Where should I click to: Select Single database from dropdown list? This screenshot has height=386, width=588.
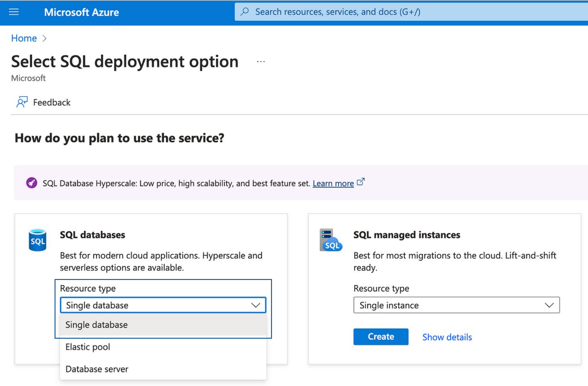click(x=97, y=325)
